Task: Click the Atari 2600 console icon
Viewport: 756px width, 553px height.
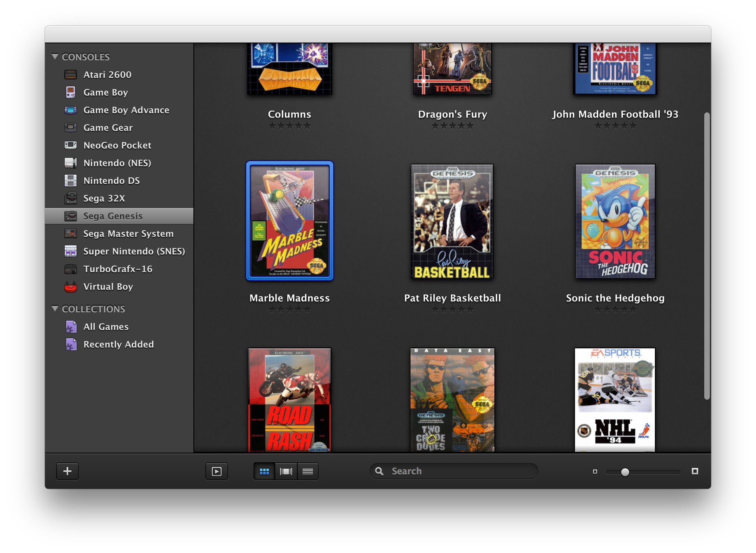Action: [71, 75]
